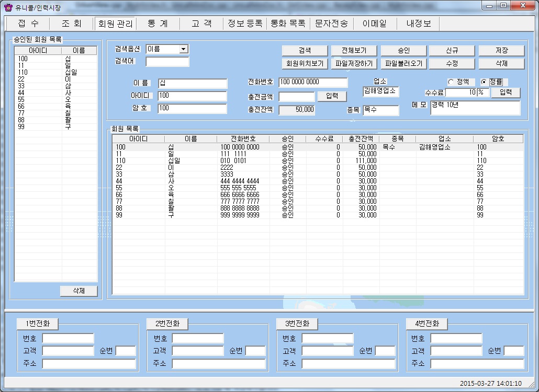The width and height of the screenshot is (539, 392).
Task: Click the 검색어 text field
Action: [x=167, y=62]
